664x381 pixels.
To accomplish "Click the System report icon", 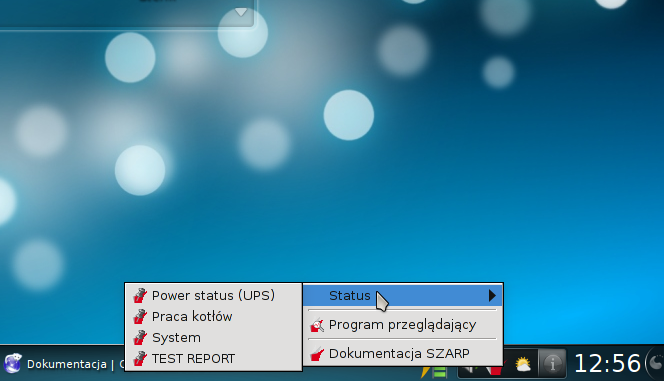I will pos(140,338).
